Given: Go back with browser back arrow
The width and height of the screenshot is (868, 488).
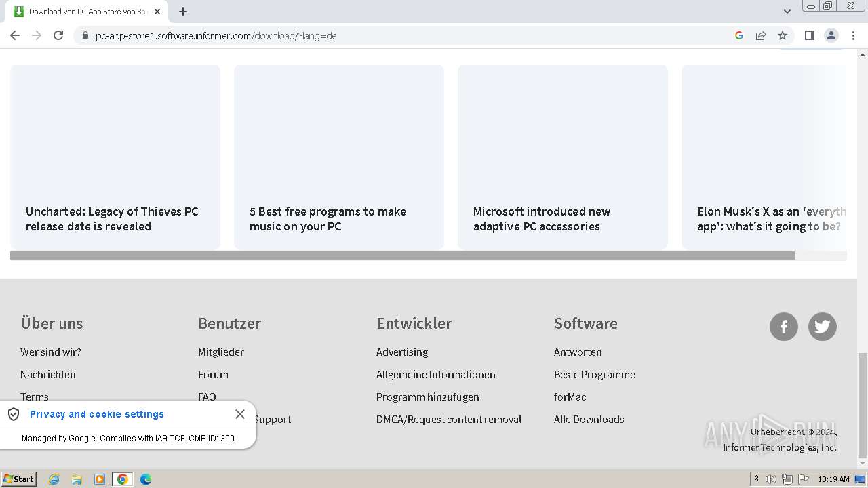Looking at the screenshot, I should pyautogui.click(x=15, y=35).
